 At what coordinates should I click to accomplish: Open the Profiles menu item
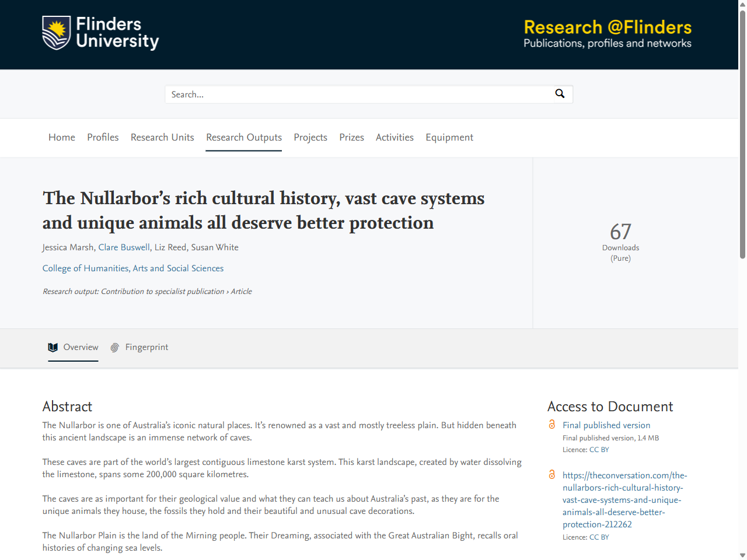coord(103,137)
